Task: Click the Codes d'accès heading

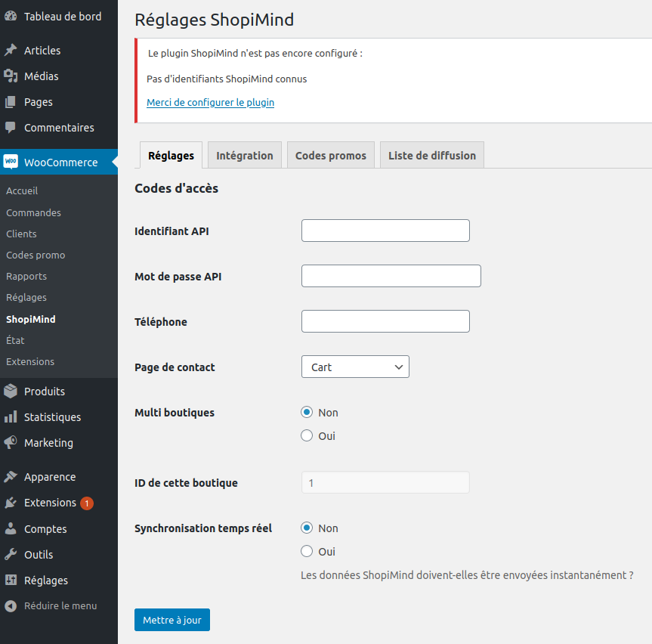Action: [x=176, y=188]
